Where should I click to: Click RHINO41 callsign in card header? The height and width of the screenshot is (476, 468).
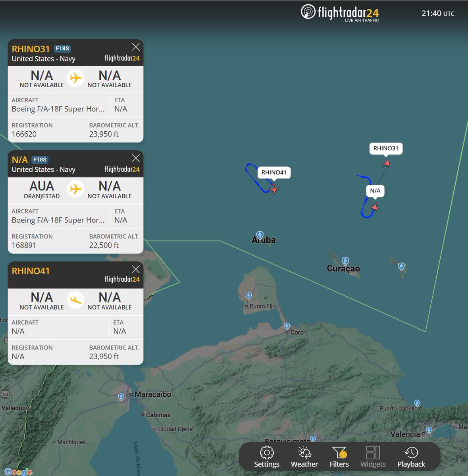click(x=31, y=271)
